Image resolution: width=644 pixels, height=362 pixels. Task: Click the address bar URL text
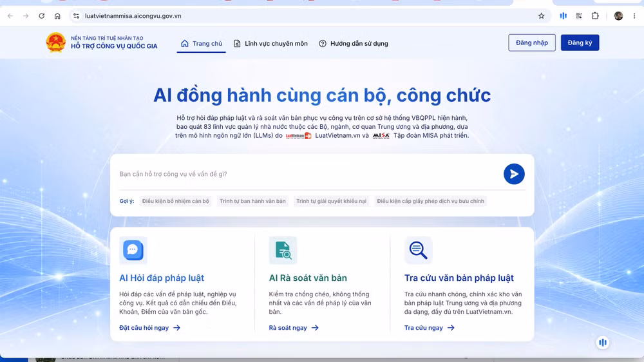tap(133, 16)
